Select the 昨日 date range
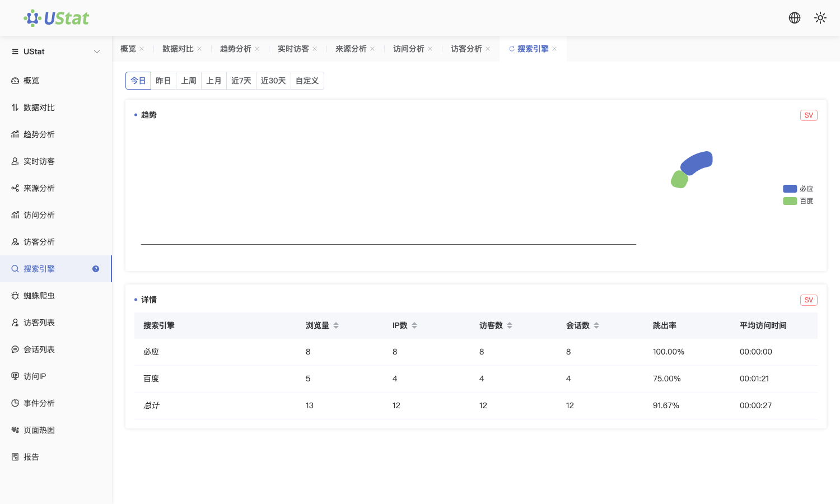 164,81
